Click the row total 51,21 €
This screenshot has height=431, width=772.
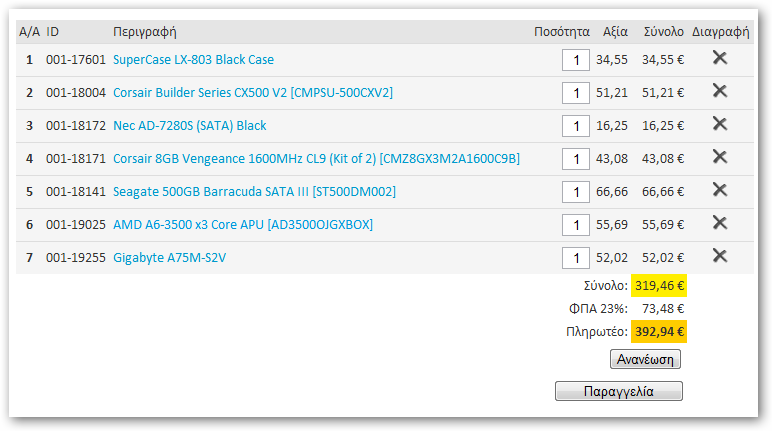663,93
